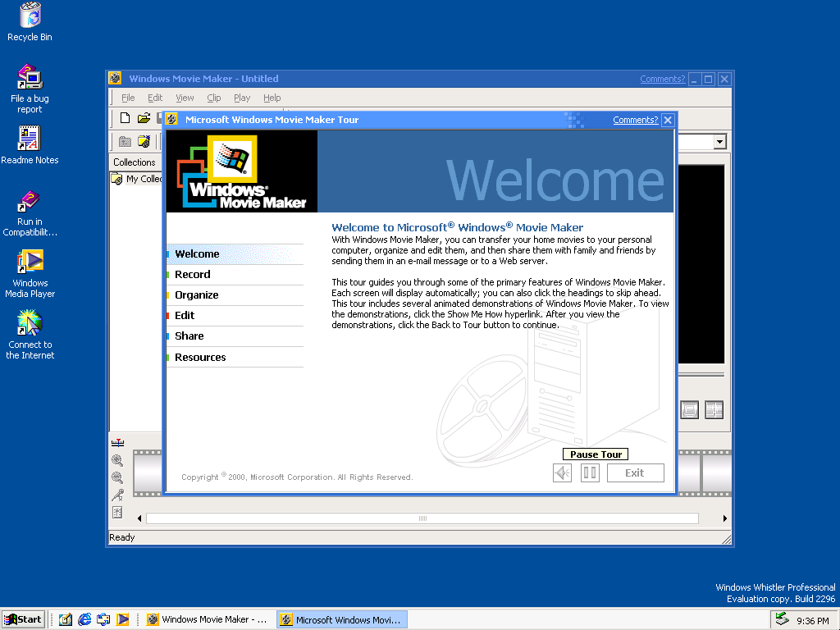Select Welcome in tour navigation
Viewport: 840px width, 630px height.
[235, 254]
